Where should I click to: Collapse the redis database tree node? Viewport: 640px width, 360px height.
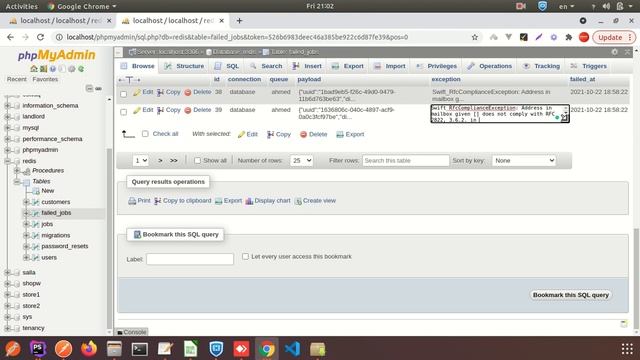(7, 161)
